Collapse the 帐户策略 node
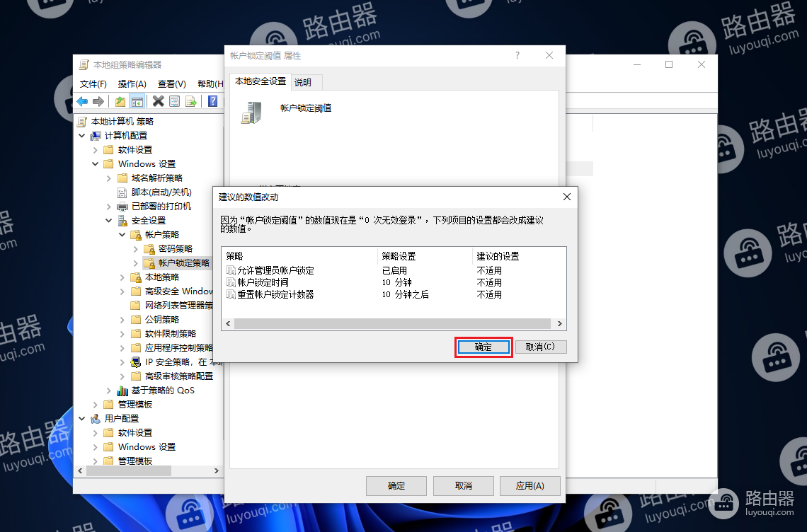This screenshot has height=532, width=807. point(122,235)
